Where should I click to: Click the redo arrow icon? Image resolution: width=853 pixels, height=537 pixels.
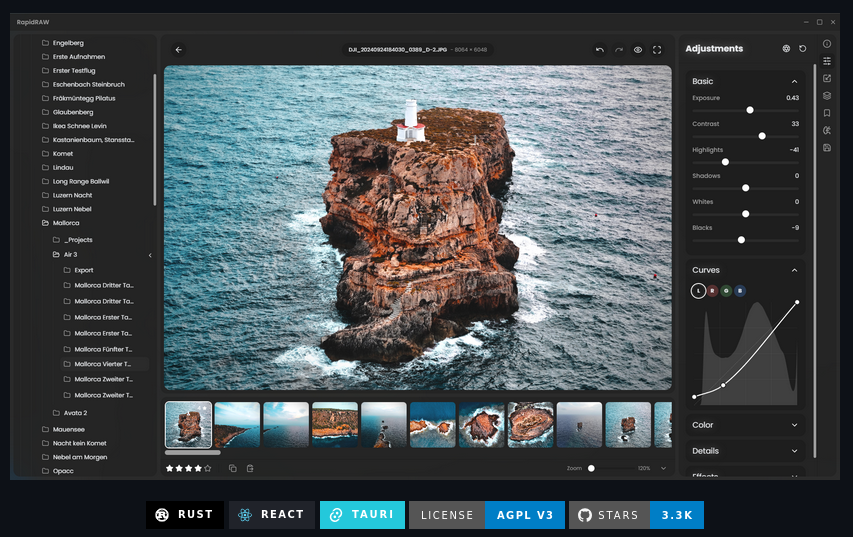tap(618, 49)
